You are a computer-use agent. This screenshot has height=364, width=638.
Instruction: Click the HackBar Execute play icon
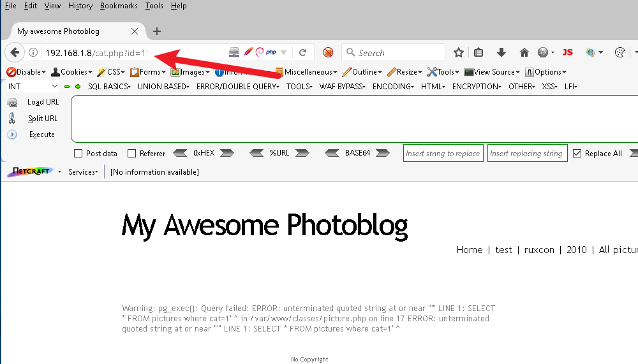(12, 135)
